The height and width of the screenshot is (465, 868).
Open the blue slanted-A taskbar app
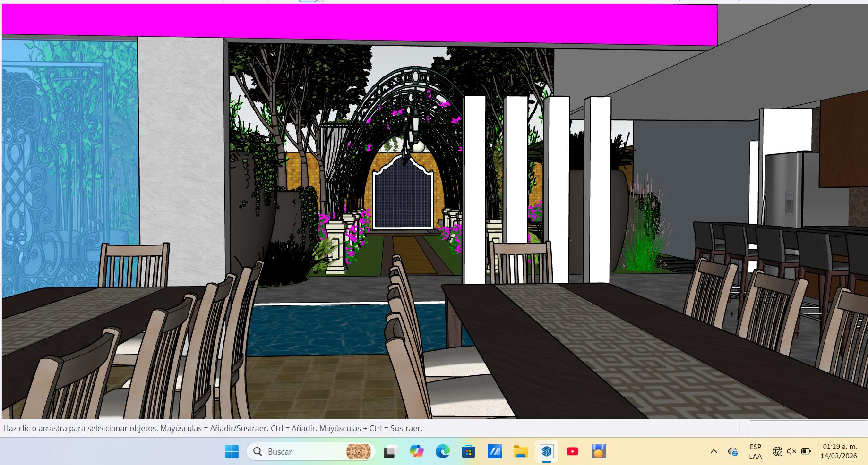[x=494, y=452]
